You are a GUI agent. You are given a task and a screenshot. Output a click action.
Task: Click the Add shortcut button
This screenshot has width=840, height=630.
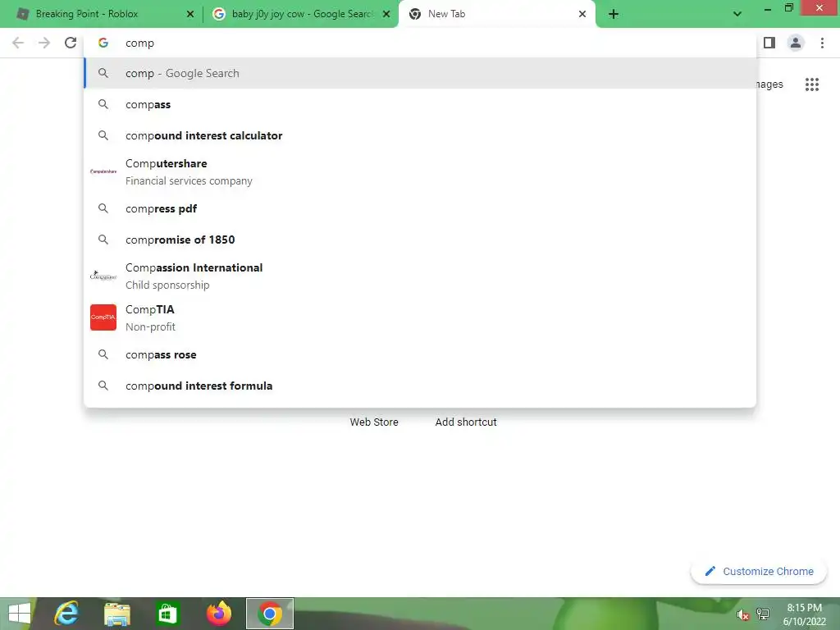(466, 422)
